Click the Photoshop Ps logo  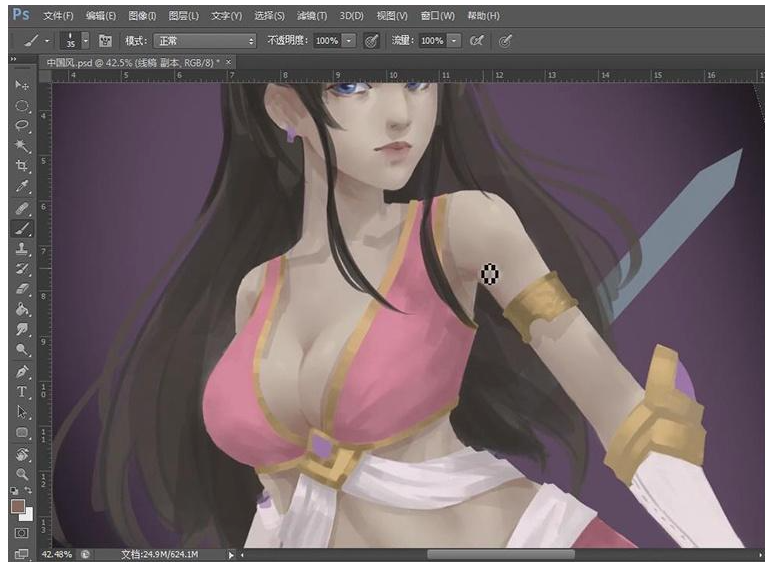21,14
